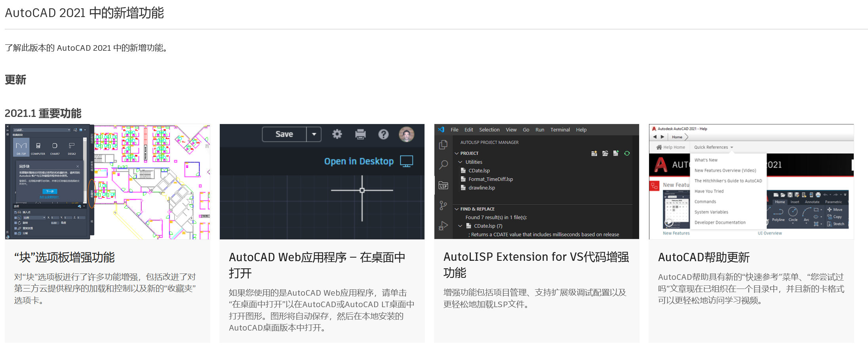Click the user avatar photo
868x346 pixels.
(406, 134)
